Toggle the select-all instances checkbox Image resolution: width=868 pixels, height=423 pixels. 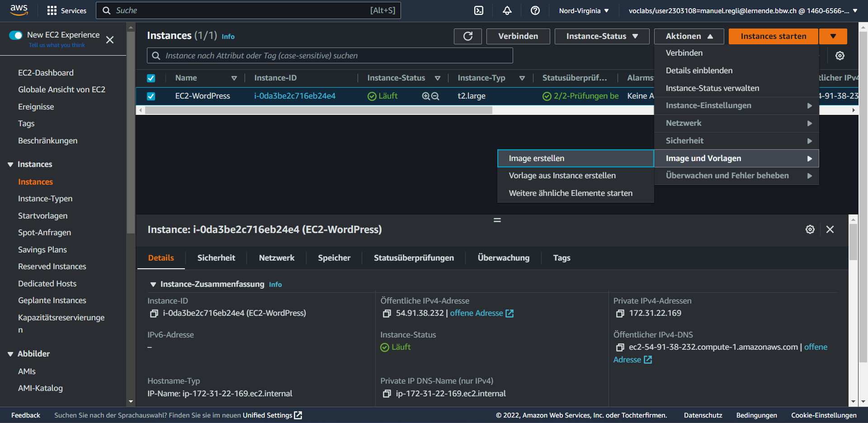pyautogui.click(x=151, y=78)
